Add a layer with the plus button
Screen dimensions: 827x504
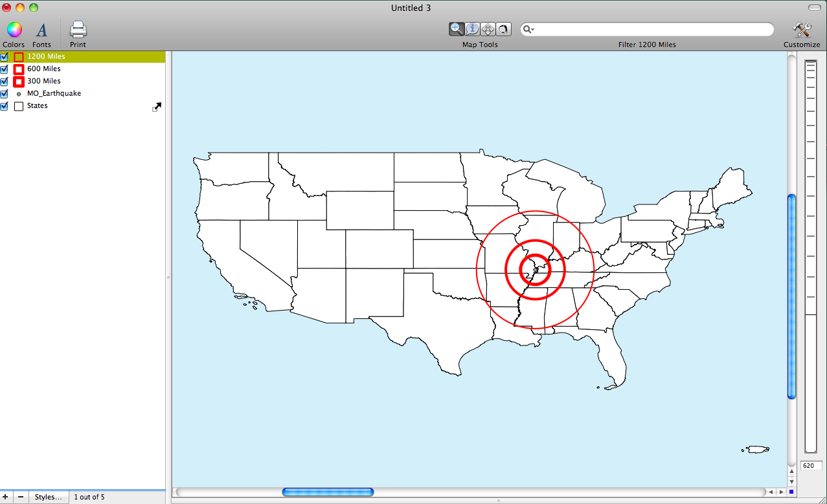click(6, 497)
